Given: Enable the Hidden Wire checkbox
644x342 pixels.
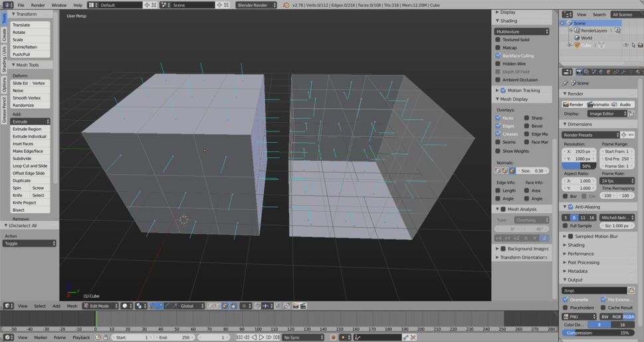Looking at the screenshot, I should click(x=498, y=64).
